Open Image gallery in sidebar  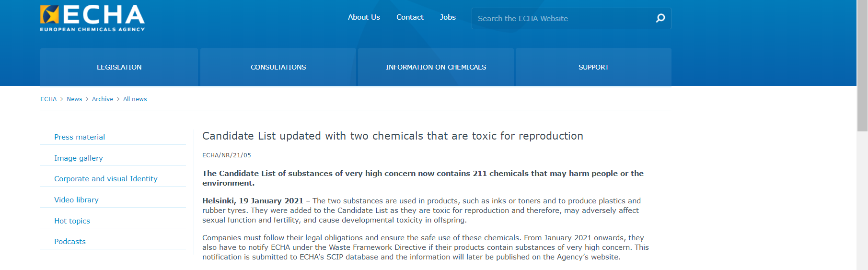(79, 158)
